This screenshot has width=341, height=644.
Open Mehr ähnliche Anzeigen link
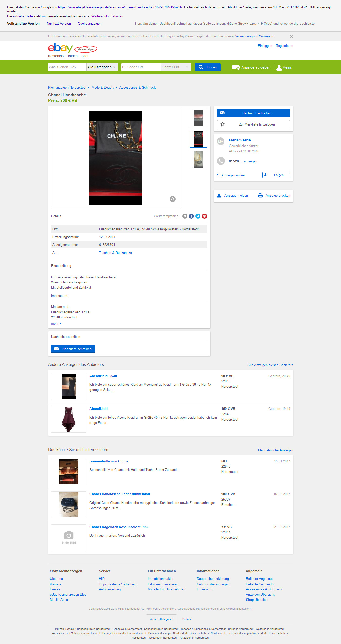click(276, 450)
